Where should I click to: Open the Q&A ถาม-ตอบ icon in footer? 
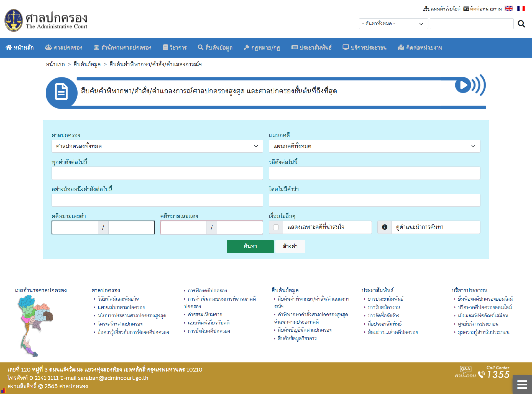[x=465, y=372]
